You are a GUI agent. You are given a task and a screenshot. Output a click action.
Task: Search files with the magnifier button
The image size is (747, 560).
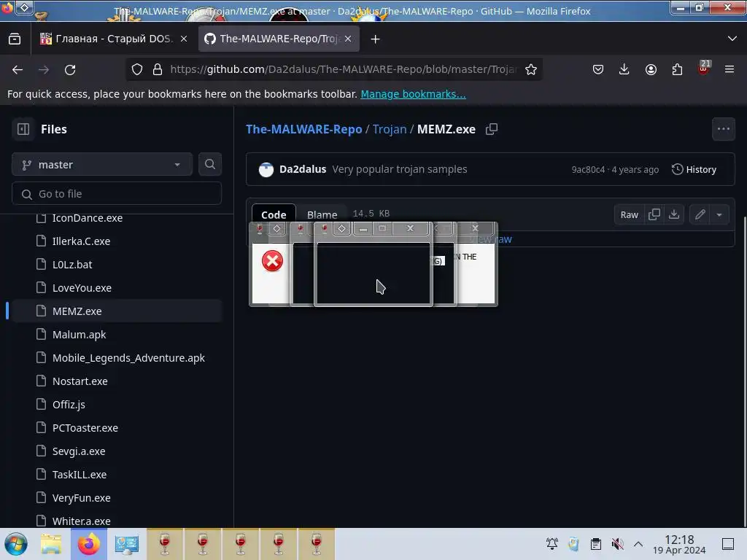(210, 164)
